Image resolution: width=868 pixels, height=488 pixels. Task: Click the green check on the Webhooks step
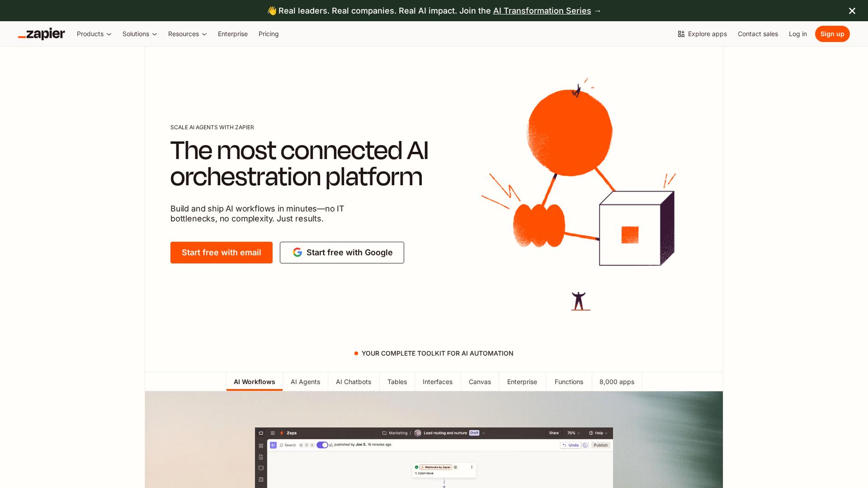pos(416,467)
